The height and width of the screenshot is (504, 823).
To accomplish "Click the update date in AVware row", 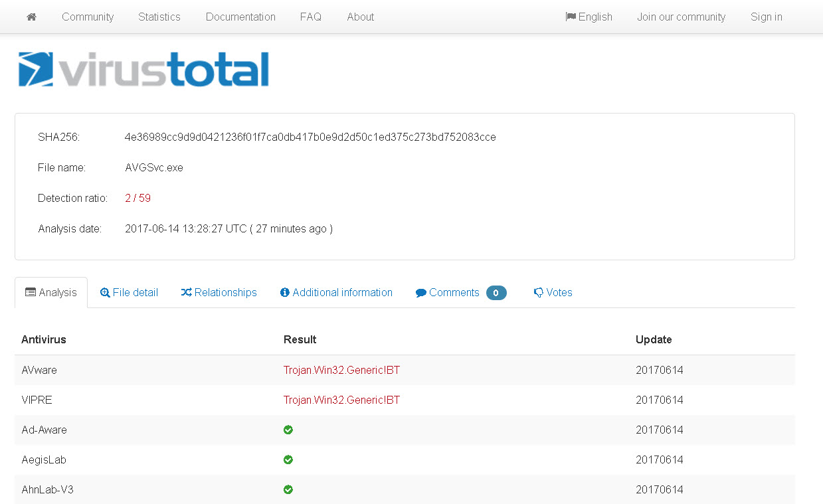I will [x=660, y=370].
